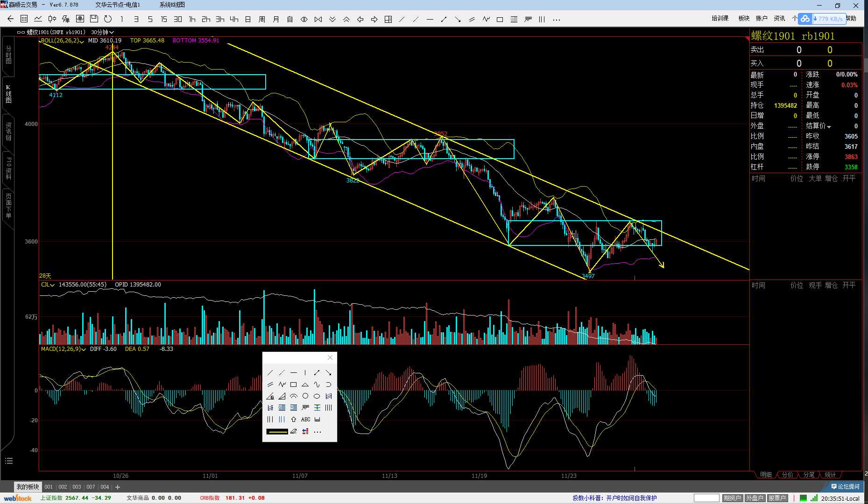Select 15-minute period in toolbar

(x=164, y=19)
